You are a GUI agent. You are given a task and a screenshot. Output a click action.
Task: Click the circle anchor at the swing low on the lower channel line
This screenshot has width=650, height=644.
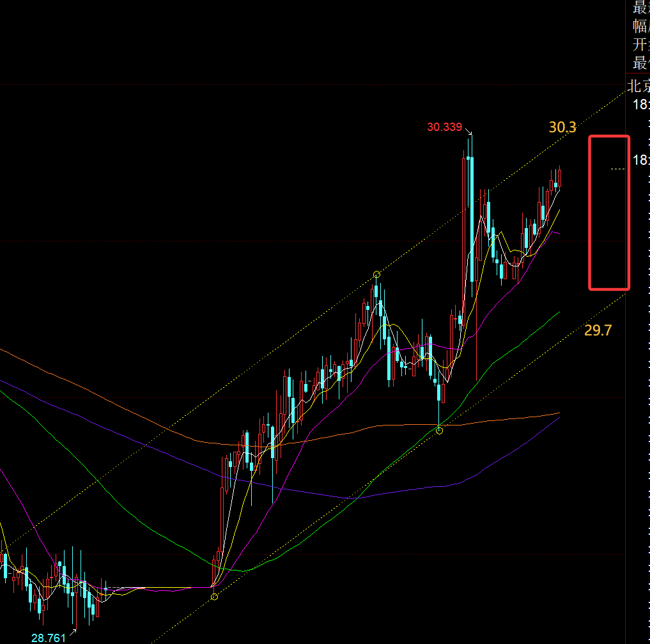coord(440,431)
